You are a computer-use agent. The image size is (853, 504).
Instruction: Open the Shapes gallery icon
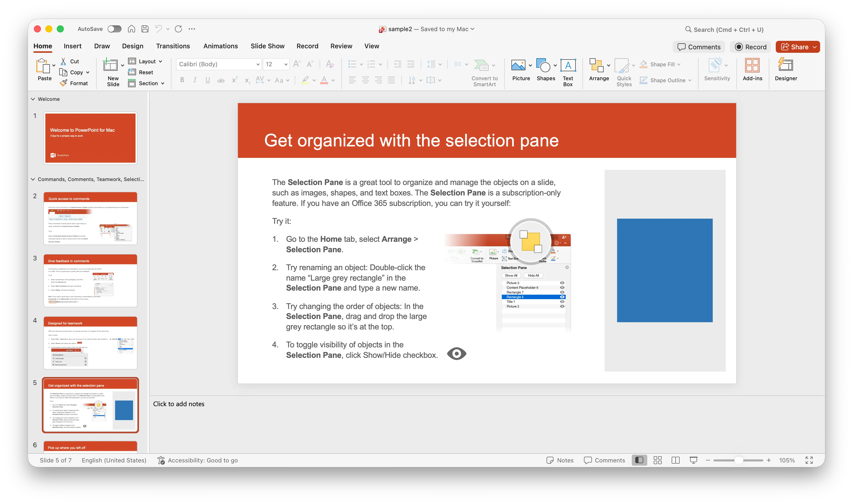coord(543,65)
